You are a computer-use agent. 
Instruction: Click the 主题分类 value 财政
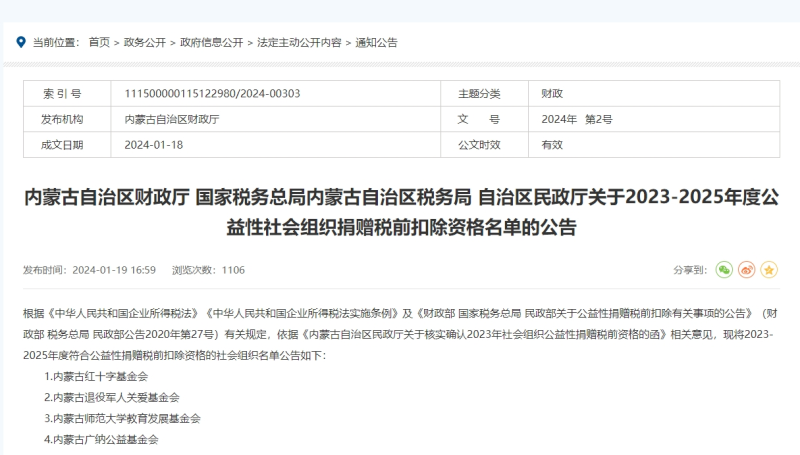pyautogui.click(x=552, y=94)
